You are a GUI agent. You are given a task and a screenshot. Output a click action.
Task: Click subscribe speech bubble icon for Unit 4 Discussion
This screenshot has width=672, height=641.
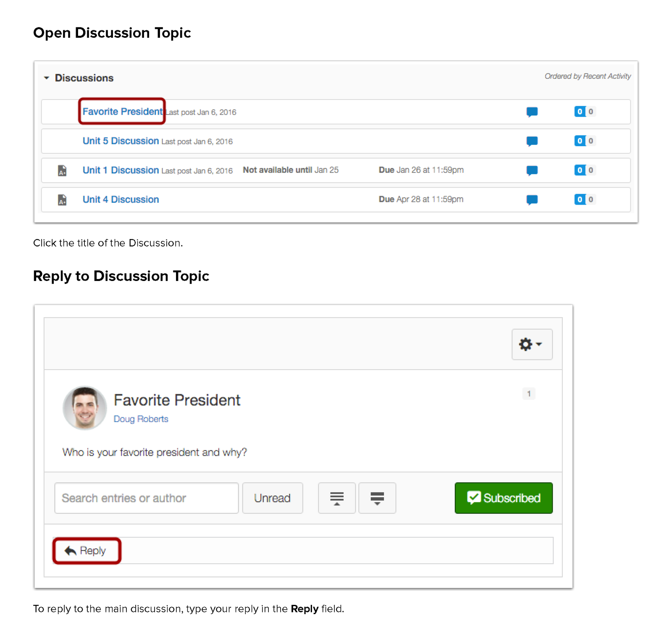pos(532,200)
